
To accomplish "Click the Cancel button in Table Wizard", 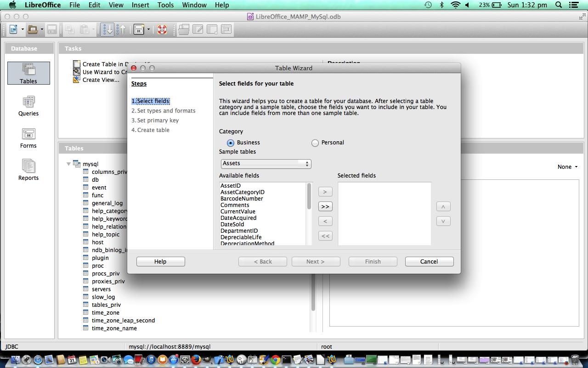I will [429, 261].
